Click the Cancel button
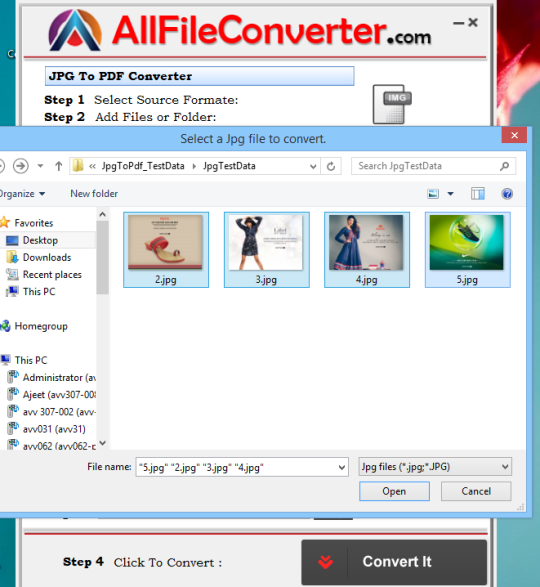Viewport: 540px width, 587px height. (476, 491)
